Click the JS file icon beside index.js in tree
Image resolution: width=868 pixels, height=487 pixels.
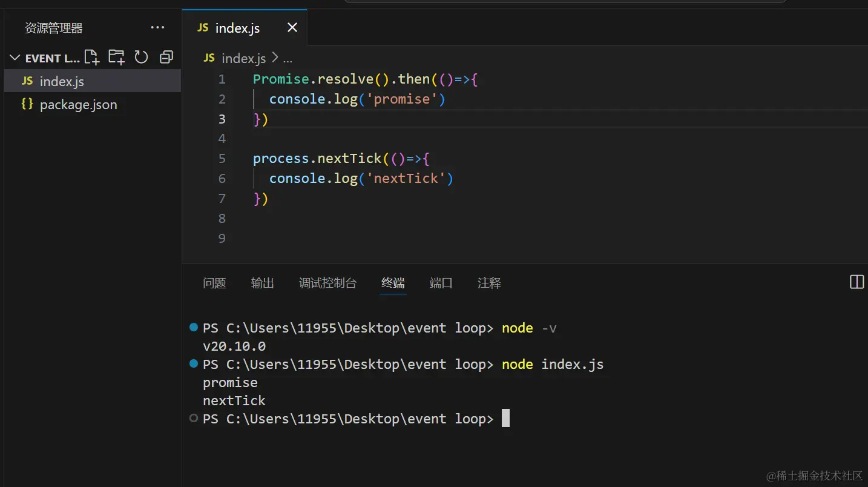point(27,81)
